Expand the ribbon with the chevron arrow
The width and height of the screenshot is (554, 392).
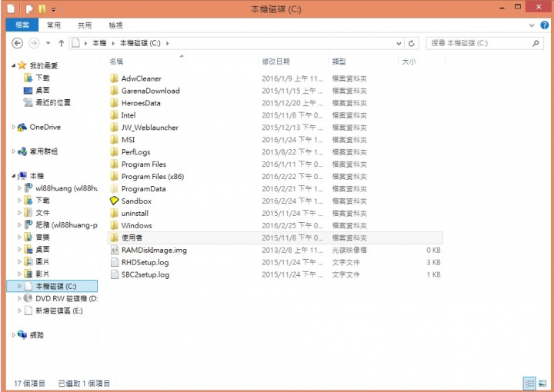532,25
